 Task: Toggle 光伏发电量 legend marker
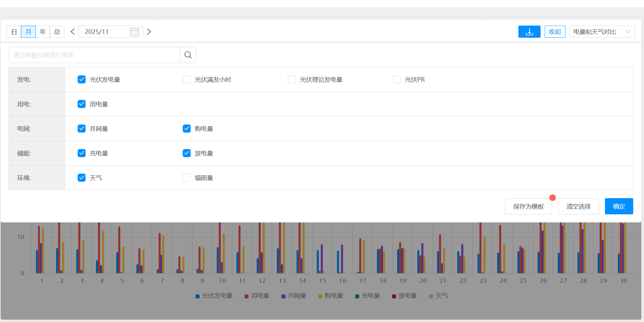[198, 296]
